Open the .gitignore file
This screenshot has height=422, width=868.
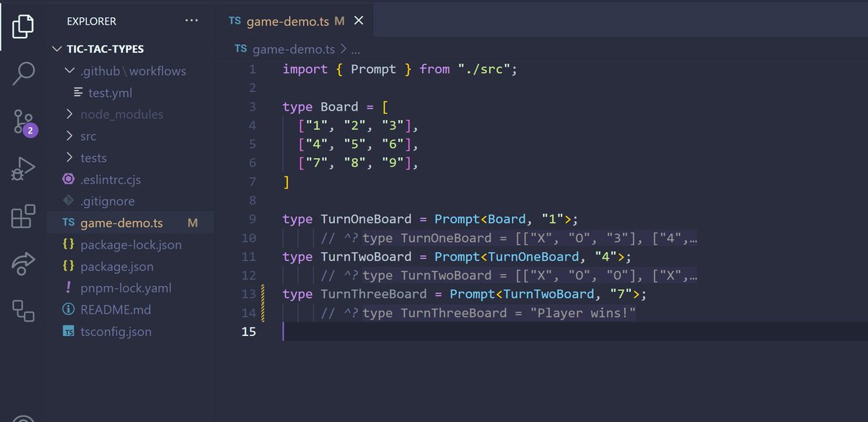pos(107,201)
